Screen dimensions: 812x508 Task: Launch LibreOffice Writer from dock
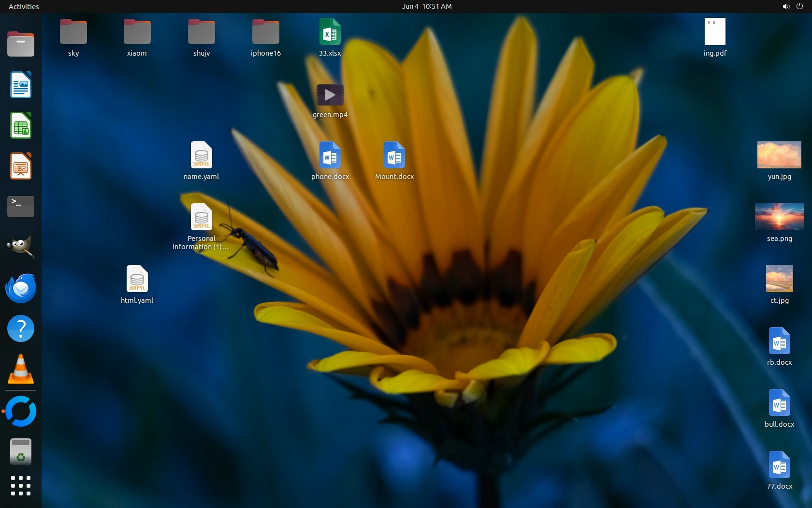pyautogui.click(x=21, y=85)
